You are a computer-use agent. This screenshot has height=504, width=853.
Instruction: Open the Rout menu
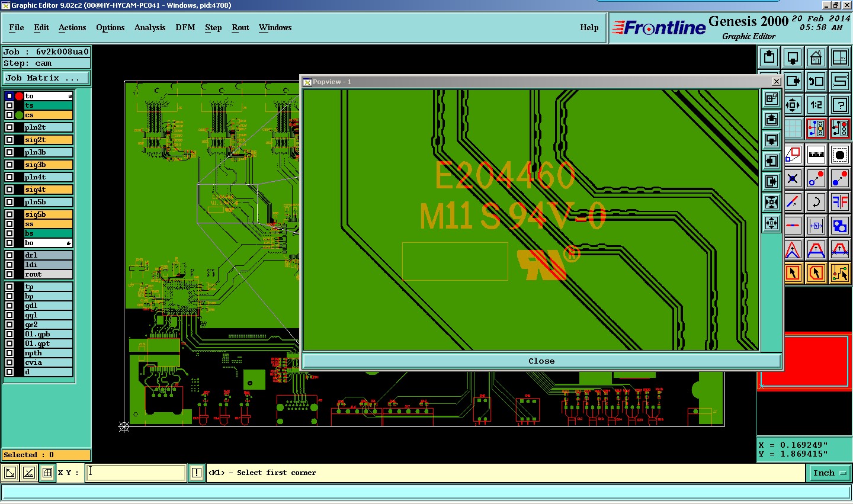[240, 27]
